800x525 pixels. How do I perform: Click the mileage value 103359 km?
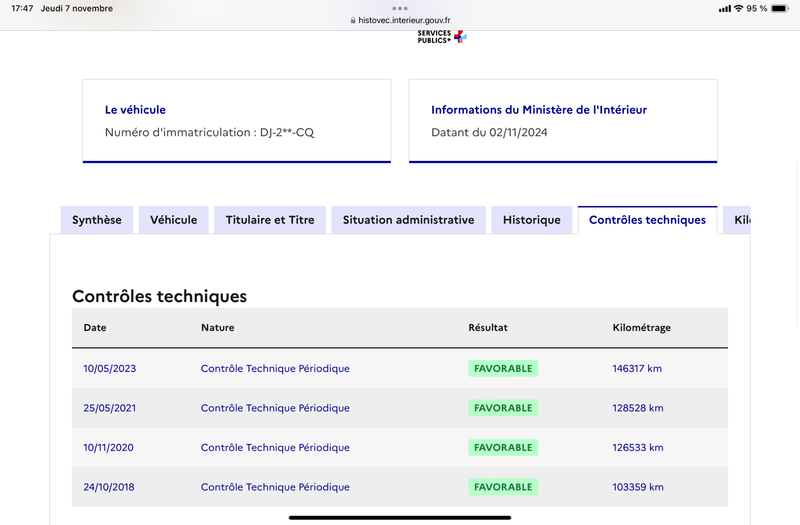[x=638, y=487]
